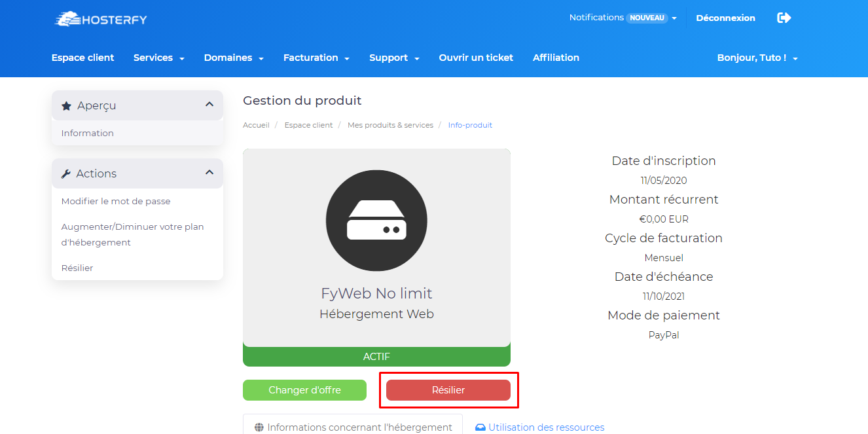Click the Montant récurrent label
This screenshot has height=434, width=868.
(x=664, y=200)
